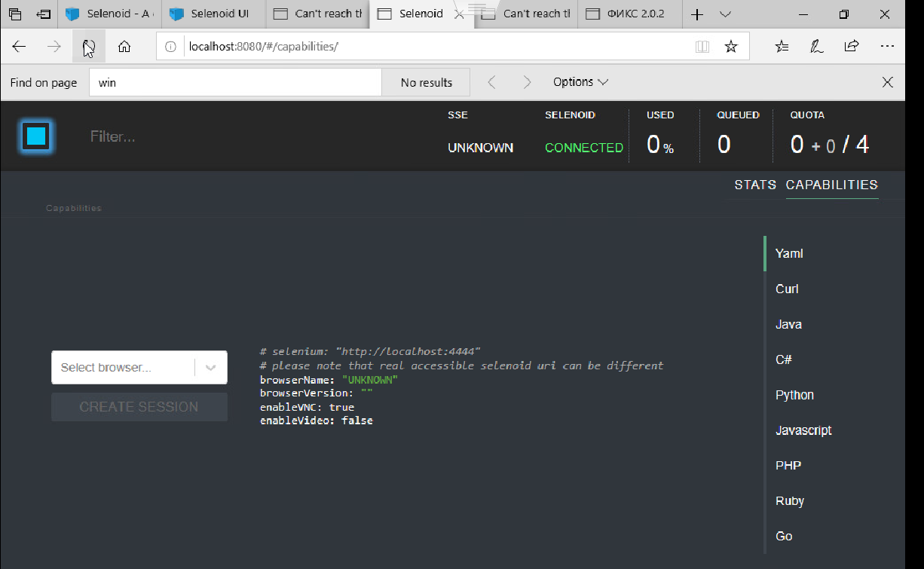Switch code sample to Python
This screenshot has height=569, width=924.
[794, 395]
